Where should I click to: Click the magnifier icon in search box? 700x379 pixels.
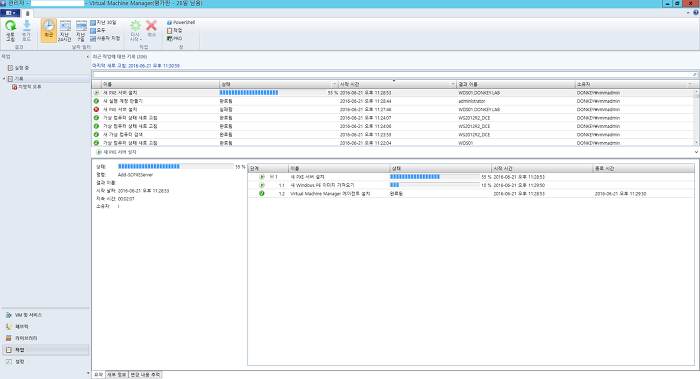click(x=694, y=74)
